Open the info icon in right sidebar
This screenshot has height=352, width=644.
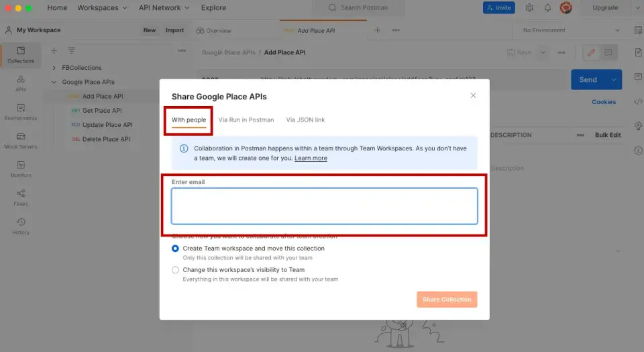pyautogui.click(x=638, y=150)
